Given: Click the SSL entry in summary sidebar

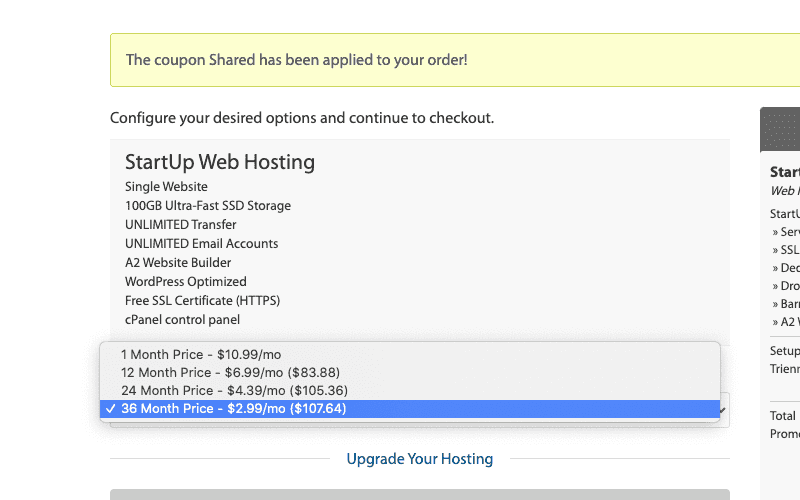Looking at the screenshot, I should click(x=786, y=250).
